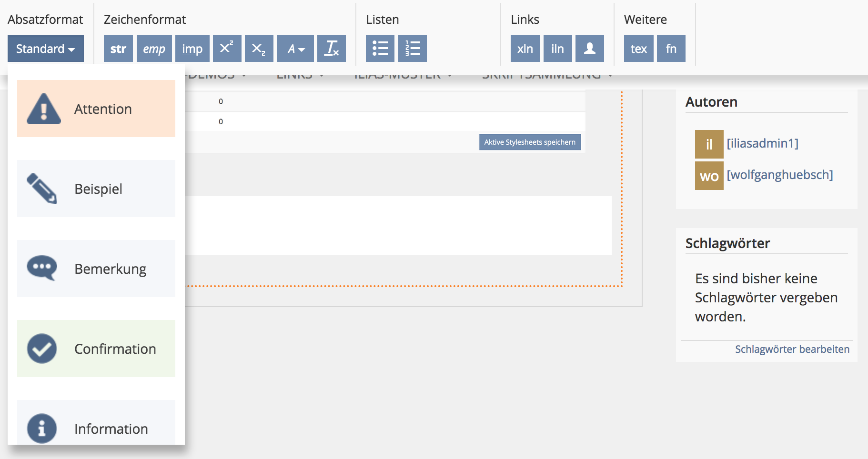Open author iliasadmin1 profile link
Viewport: 868px width, 459px height.
pyautogui.click(x=762, y=143)
